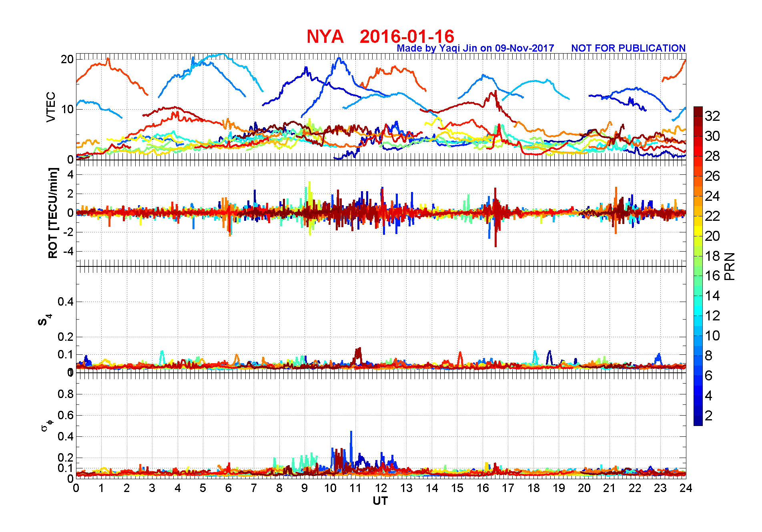Click the UT x-axis label

coord(380,501)
